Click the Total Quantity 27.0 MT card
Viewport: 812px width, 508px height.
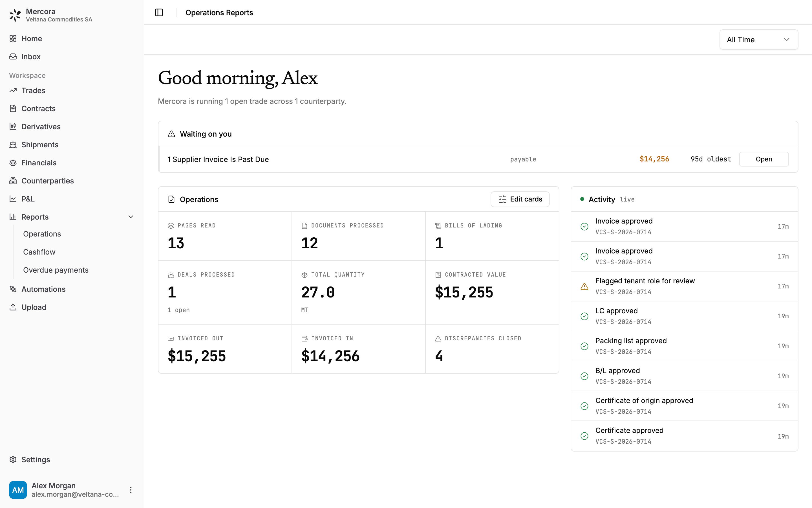click(358, 292)
